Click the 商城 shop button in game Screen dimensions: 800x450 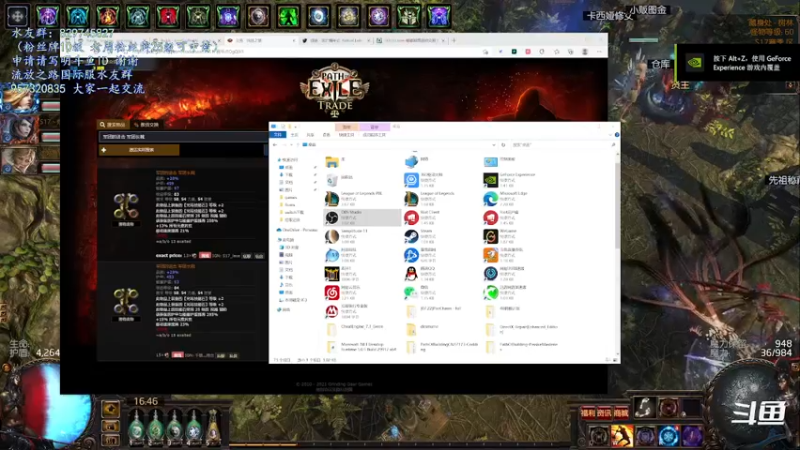pos(621,413)
